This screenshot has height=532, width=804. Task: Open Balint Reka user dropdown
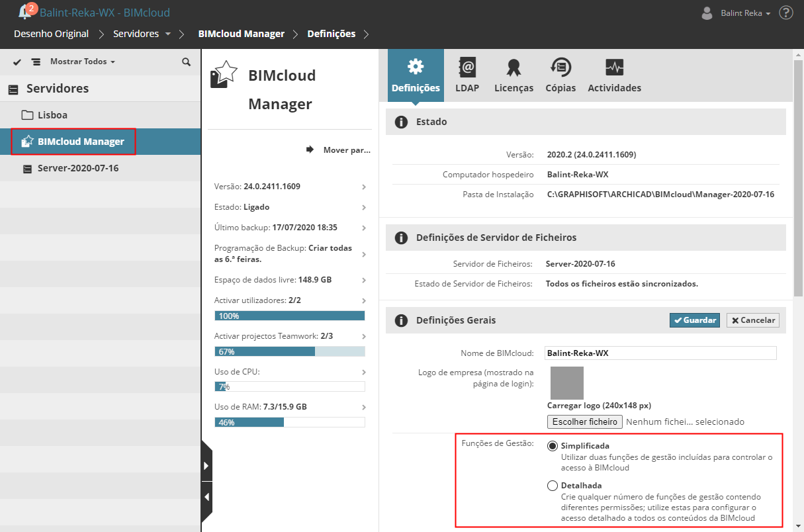[x=745, y=13]
